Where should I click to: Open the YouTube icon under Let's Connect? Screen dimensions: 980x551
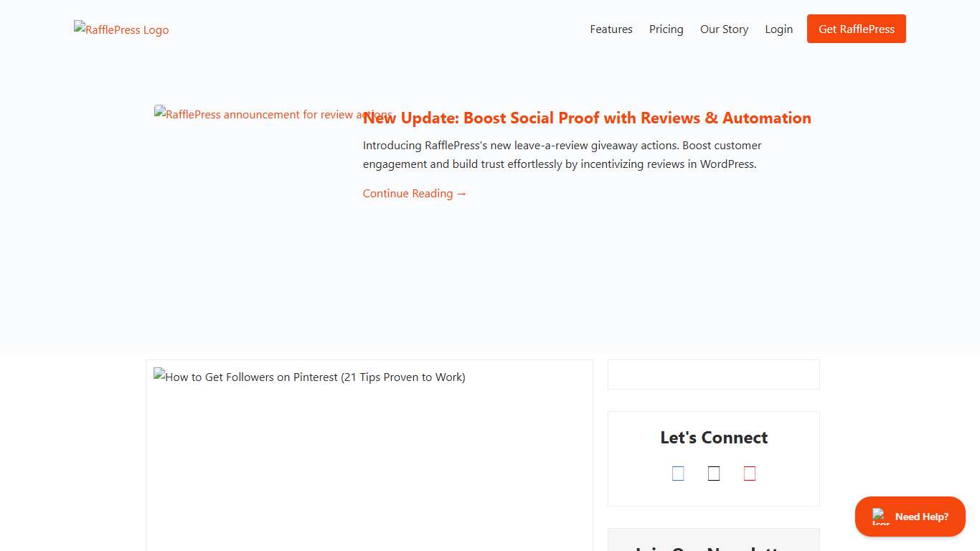point(750,473)
